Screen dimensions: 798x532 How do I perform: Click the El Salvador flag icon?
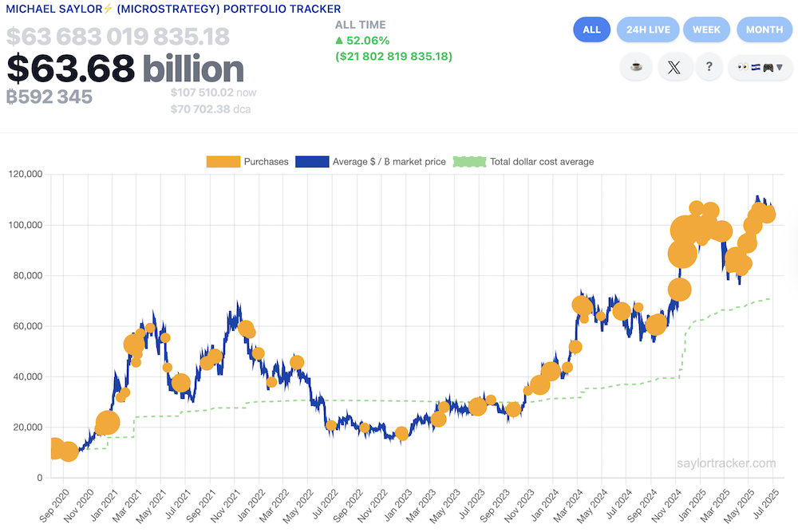756,67
